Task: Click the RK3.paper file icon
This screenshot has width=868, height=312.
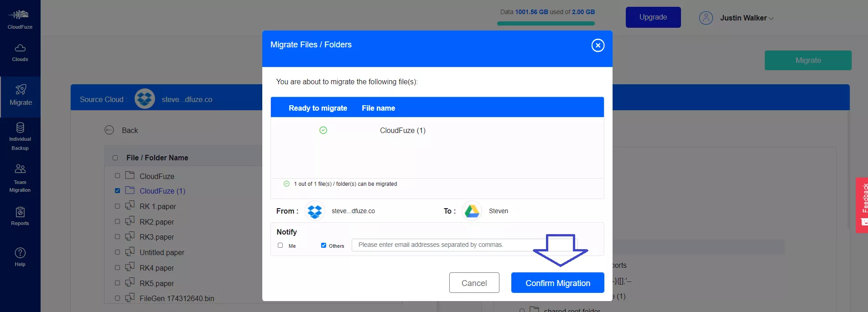Action: [130, 236]
